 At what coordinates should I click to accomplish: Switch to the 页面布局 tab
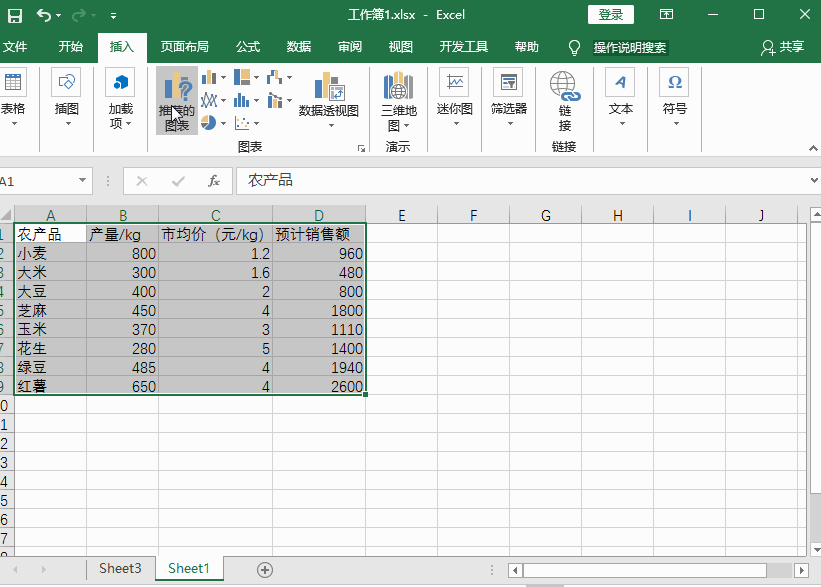click(x=184, y=47)
